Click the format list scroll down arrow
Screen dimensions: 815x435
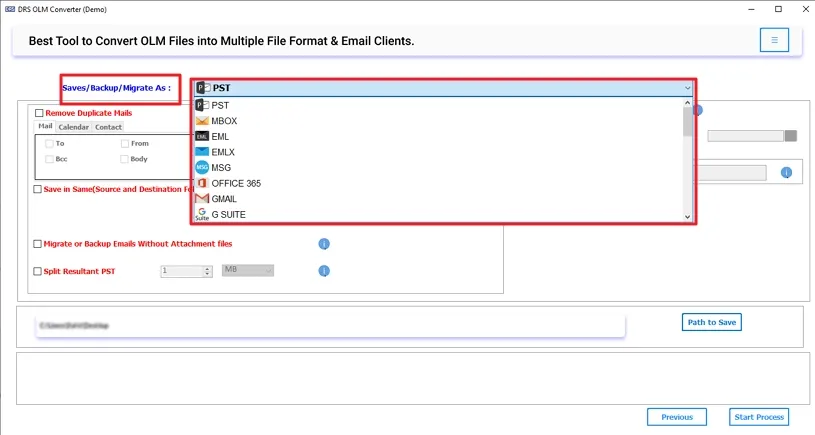point(687,217)
